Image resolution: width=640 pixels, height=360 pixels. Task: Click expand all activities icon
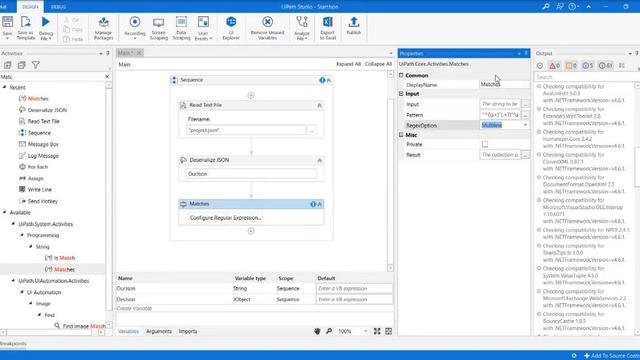(8, 65)
